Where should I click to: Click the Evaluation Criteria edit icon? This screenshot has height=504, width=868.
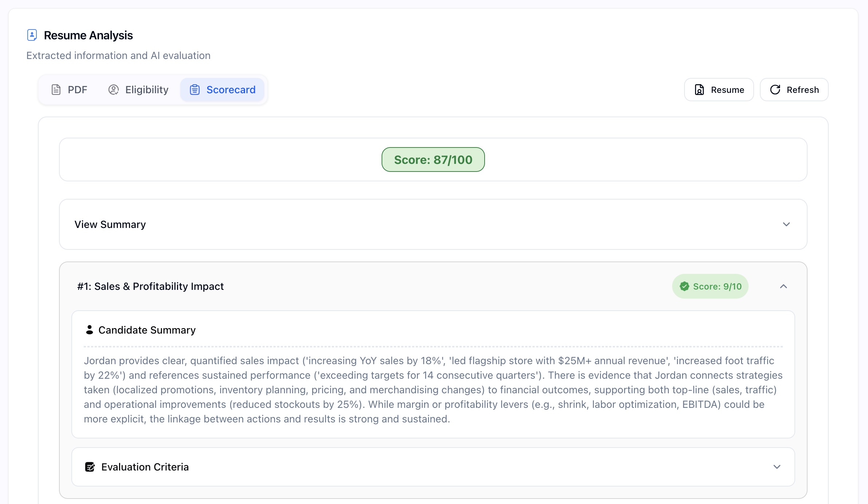90,467
